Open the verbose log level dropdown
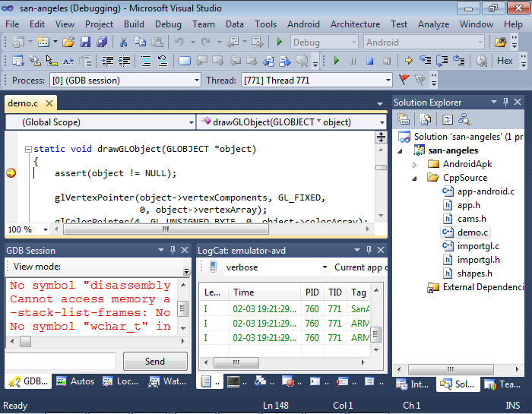Viewport: 532px width, 414px height. point(325,267)
